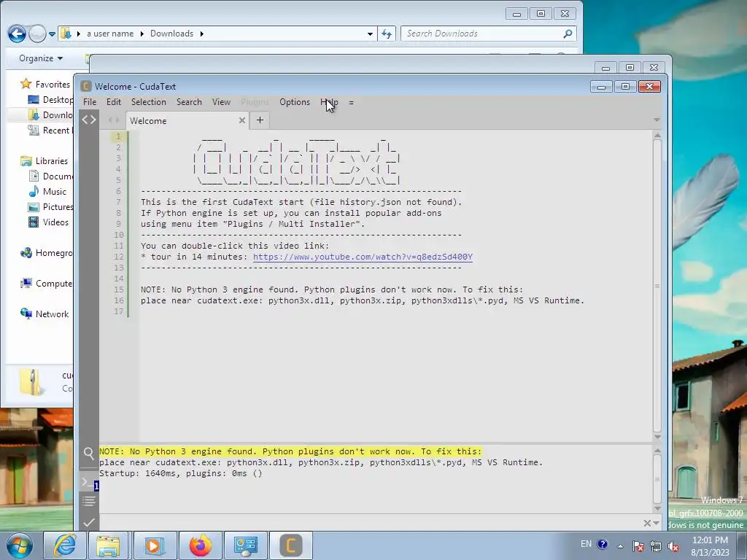Open recent pages dropdown in Explorer
This screenshot has width=747, height=560.
(52, 34)
